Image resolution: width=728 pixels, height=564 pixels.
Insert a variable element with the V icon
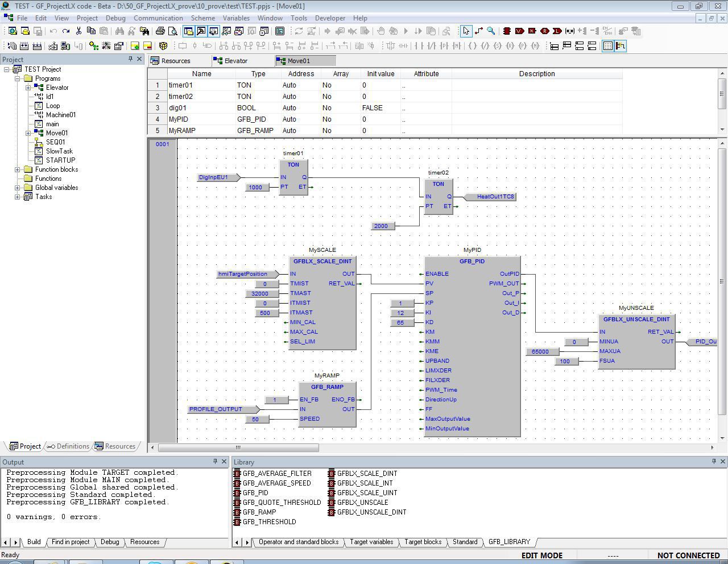coord(519,31)
